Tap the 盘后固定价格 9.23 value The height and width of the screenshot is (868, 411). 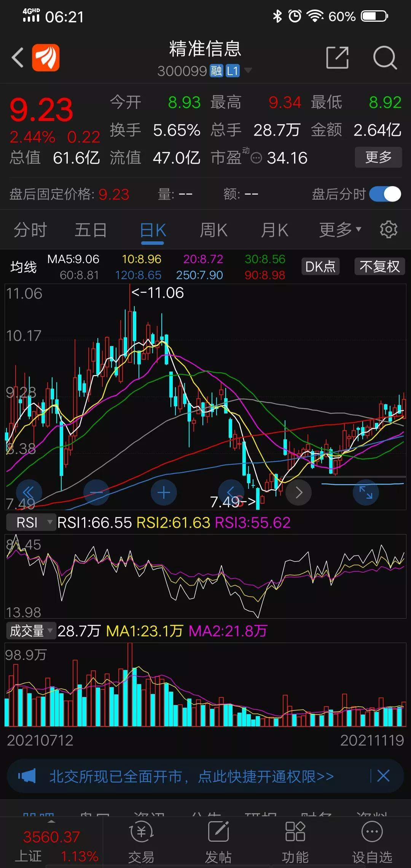(x=114, y=195)
